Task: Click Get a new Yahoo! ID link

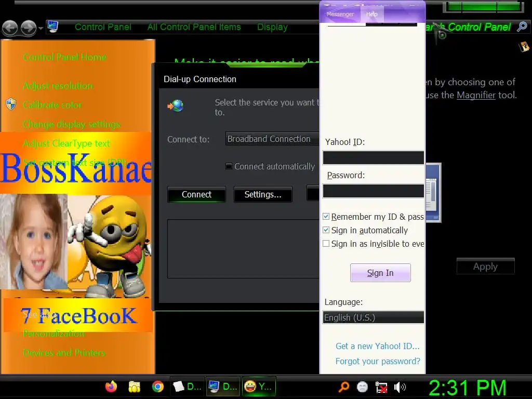Action: click(377, 346)
